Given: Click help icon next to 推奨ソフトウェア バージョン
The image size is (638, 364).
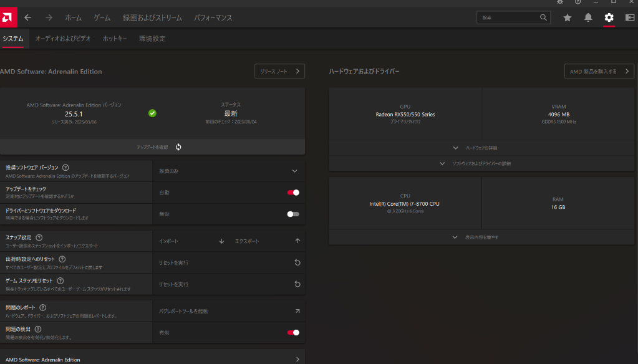Looking at the screenshot, I should [x=65, y=168].
